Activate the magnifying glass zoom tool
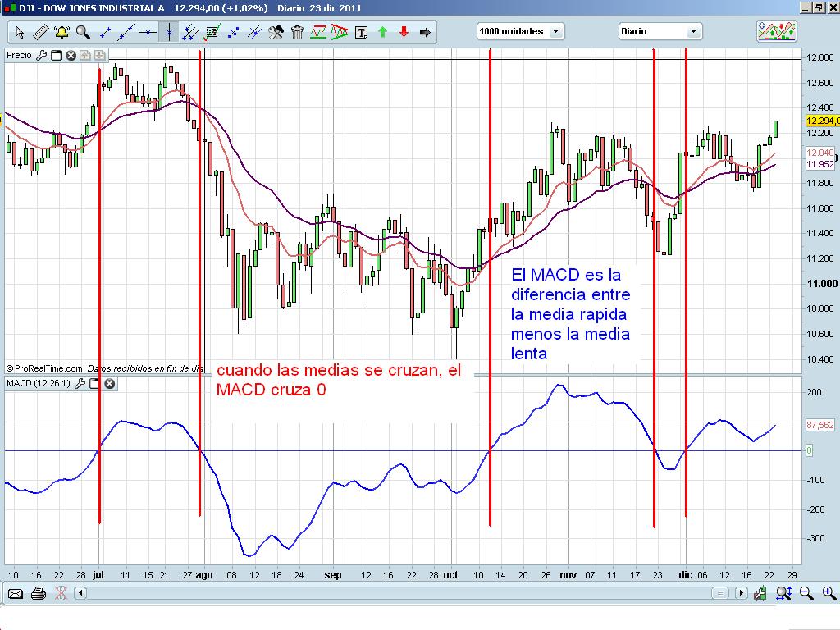The height and width of the screenshot is (630, 840). coord(83,32)
